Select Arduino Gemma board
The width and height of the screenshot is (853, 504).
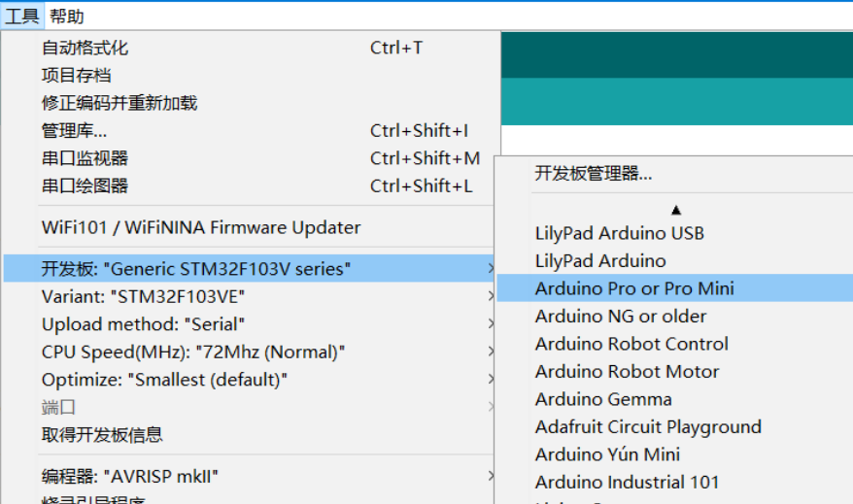(x=674, y=400)
